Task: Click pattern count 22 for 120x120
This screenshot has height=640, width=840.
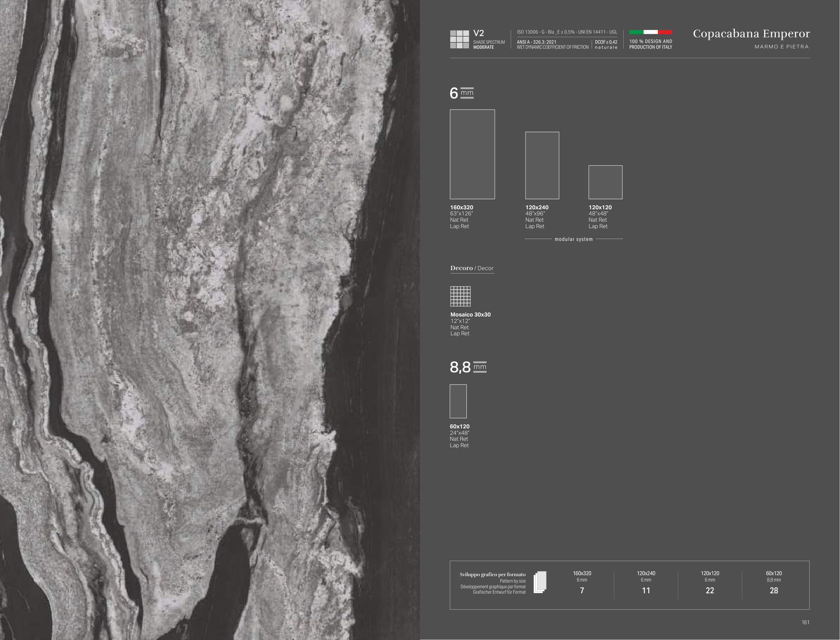Action: 710,591
